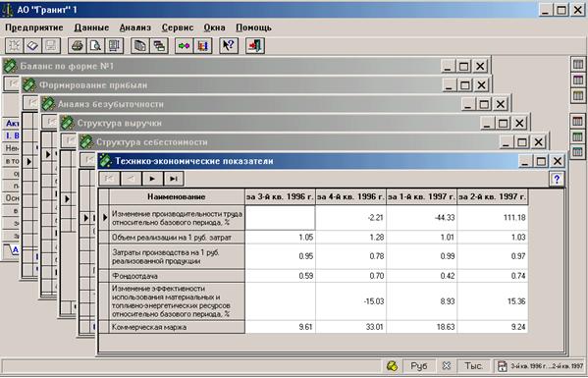Click the colored bar chart toolbar icon
Screen dimensions: 588x378
(x=203, y=46)
